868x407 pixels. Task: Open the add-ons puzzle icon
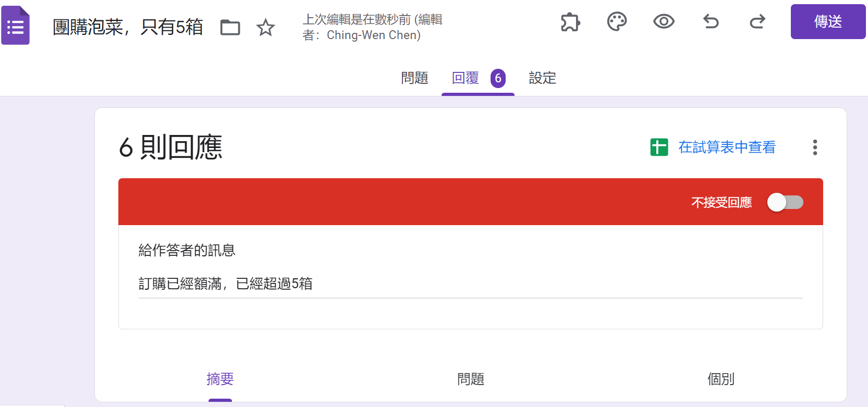pyautogui.click(x=570, y=22)
